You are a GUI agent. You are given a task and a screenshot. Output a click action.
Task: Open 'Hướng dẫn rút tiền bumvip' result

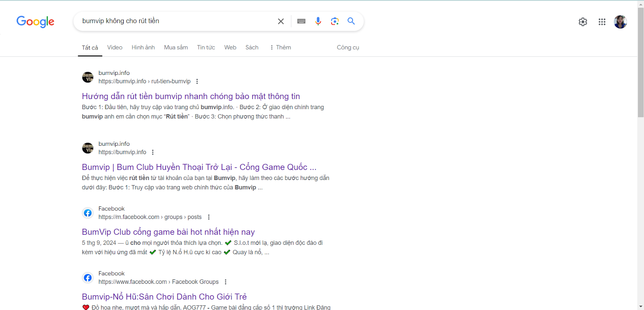coord(191,96)
